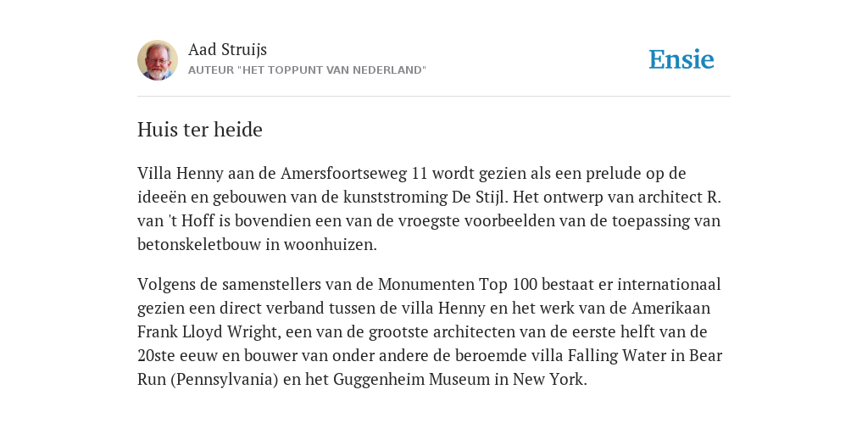Click the phrase 'Monumenten Top 100'
Screen dimensions: 868x434
click(x=458, y=285)
